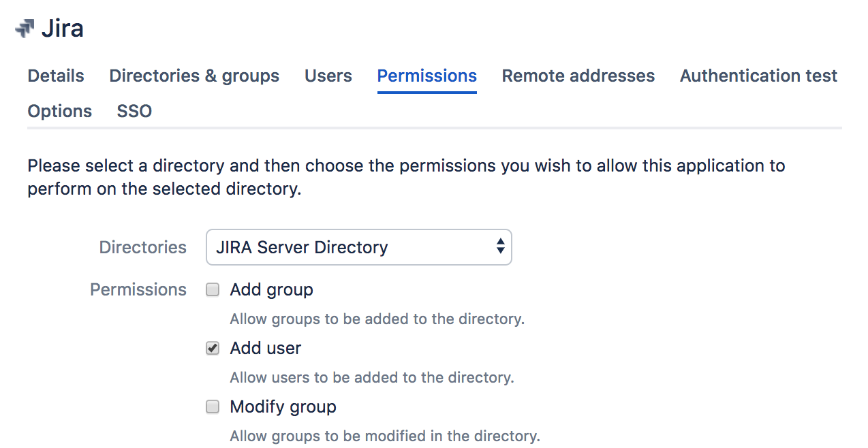868x448 pixels.
Task: Open the SSO tab
Action: pos(134,111)
